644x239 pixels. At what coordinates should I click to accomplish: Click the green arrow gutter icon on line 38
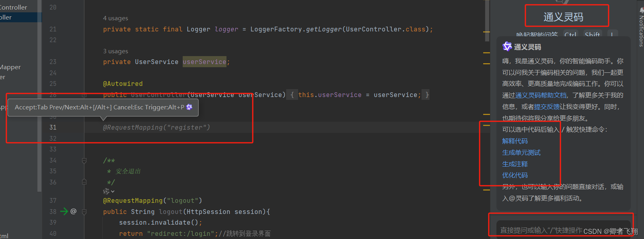coord(64,211)
